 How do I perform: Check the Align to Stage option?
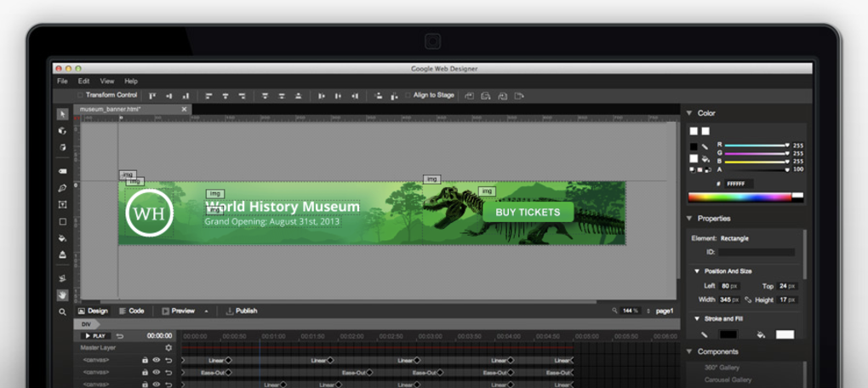pyautogui.click(x=408, y=95)
